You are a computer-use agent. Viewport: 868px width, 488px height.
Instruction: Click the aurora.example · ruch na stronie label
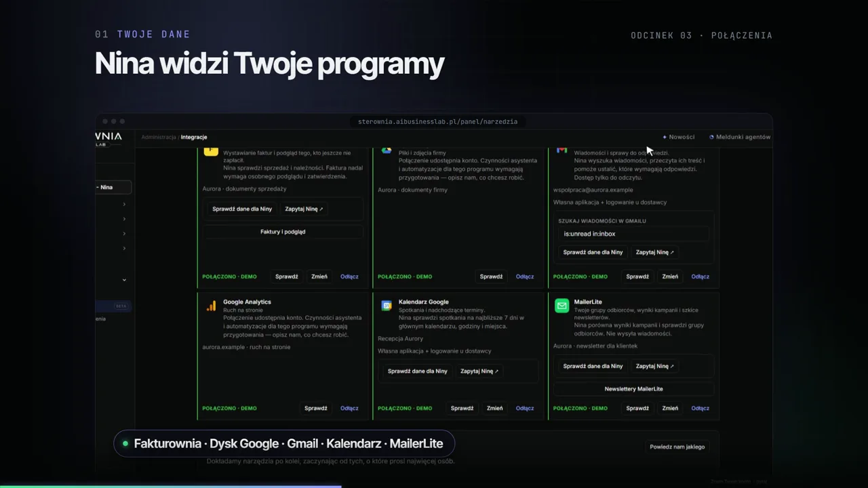point(246,347)
